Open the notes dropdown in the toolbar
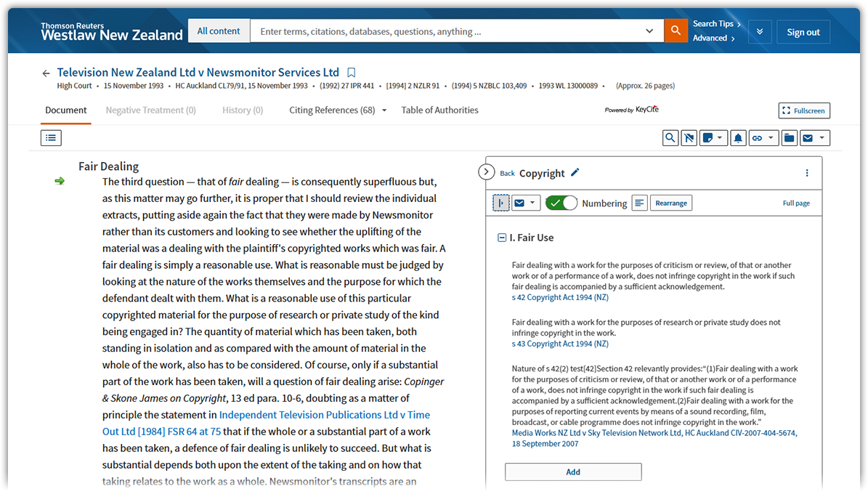The width and height of the screenshot is (868, 497). [x=720, y=138]
